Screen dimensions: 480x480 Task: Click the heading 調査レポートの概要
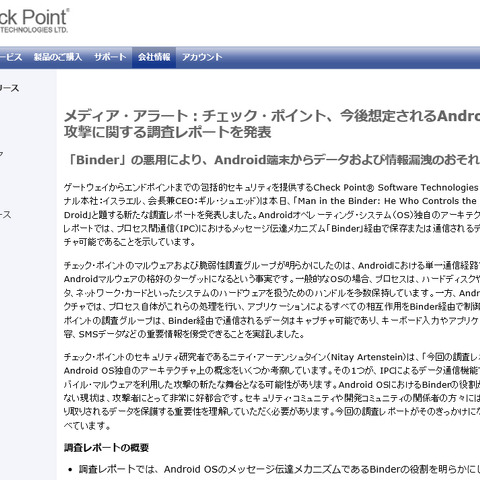(106, 448)
